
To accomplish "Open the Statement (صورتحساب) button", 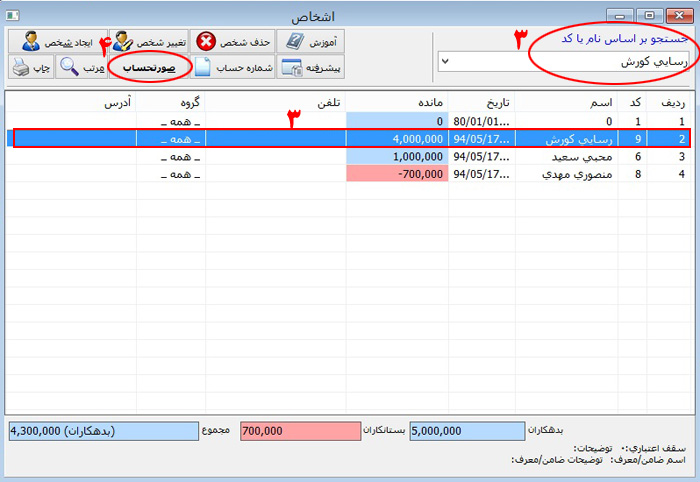I will [x=149, y=67].
